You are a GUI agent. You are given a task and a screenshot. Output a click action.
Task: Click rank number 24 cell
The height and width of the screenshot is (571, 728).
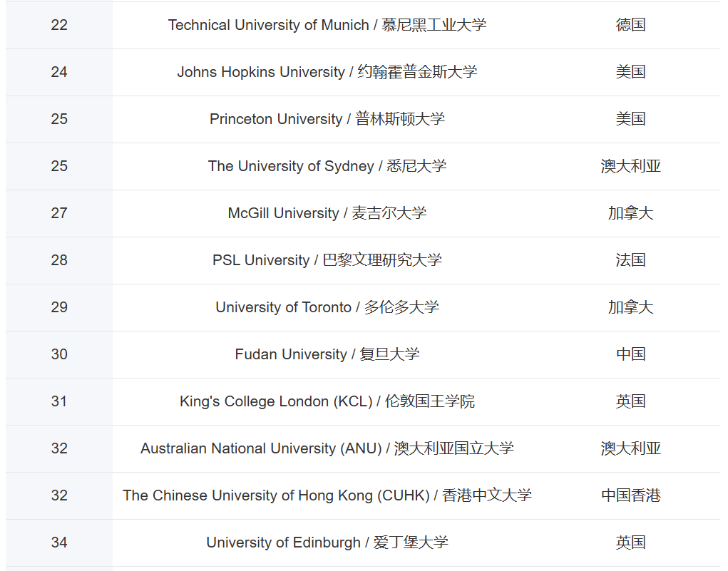[x=59, y=73]
